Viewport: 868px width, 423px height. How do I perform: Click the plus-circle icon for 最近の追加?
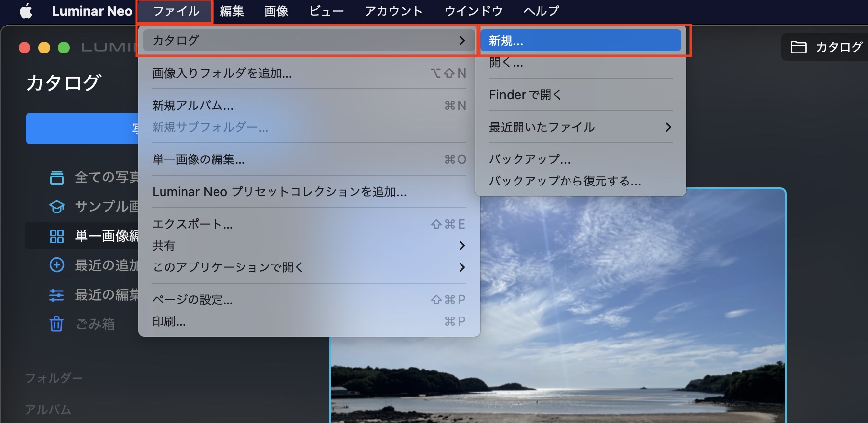57,265
